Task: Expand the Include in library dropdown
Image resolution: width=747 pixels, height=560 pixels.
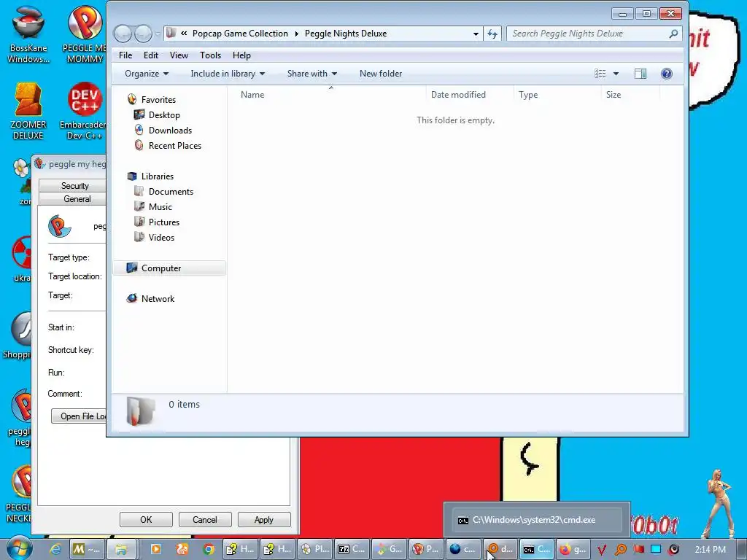Action: click(228, 74)
